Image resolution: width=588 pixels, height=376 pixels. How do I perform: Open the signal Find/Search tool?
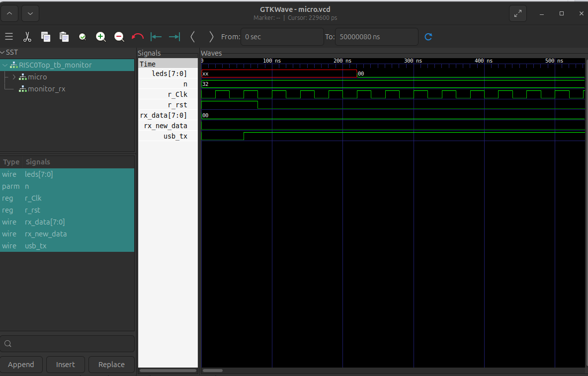click(83, 36)
